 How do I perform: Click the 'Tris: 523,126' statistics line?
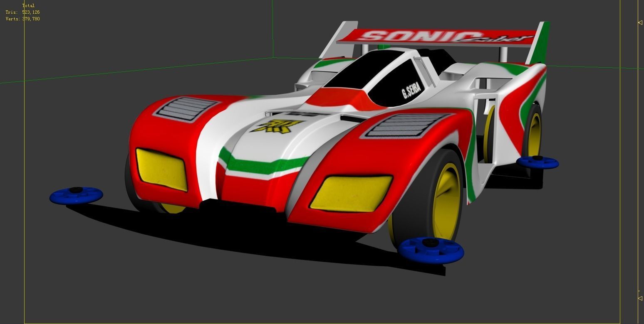[22, 12]
